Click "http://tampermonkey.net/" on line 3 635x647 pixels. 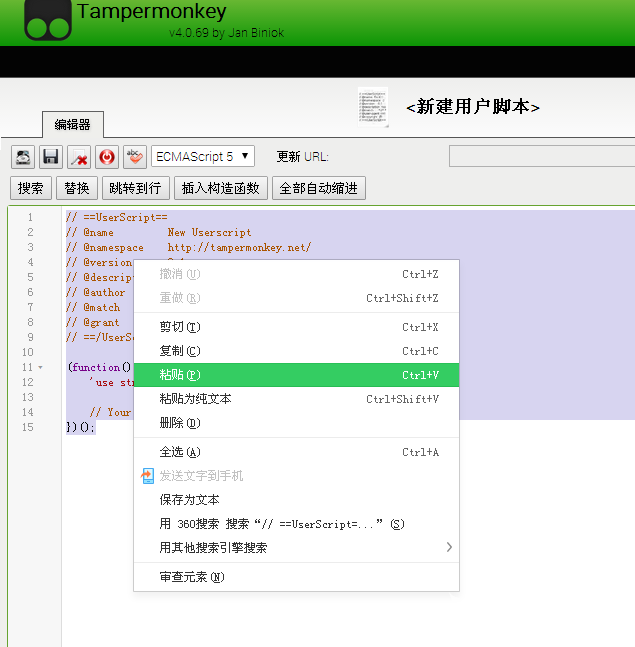tap(239, 248)
